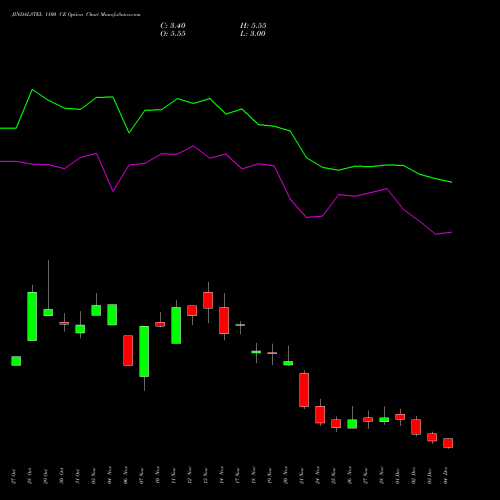Select the high value H: 5.55
The width and height of the screenshot is (500, 500).
point(253,26)
